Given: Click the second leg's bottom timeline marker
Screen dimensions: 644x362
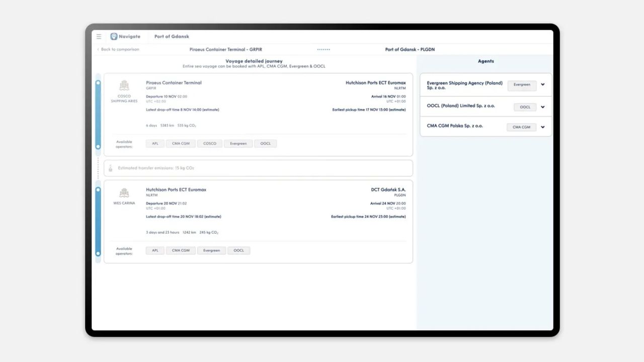Looking at the screenshot, I should click(98, 253).
